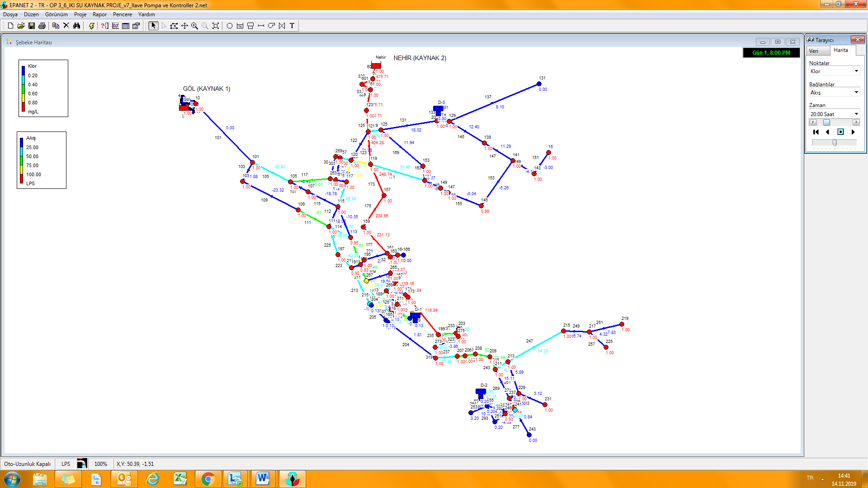
Task: Select the Add Pipe tool icon
Action: [x=261, y=26]
